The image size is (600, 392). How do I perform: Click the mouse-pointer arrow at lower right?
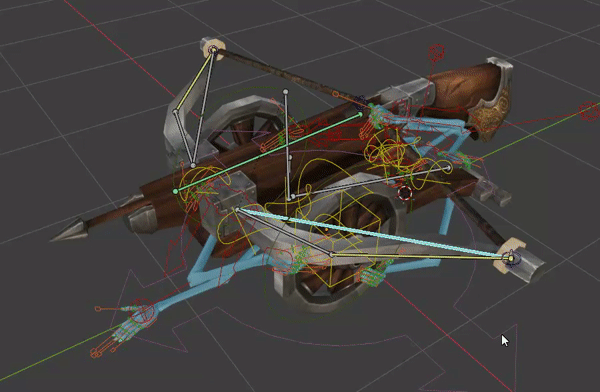tap(505, 340)
